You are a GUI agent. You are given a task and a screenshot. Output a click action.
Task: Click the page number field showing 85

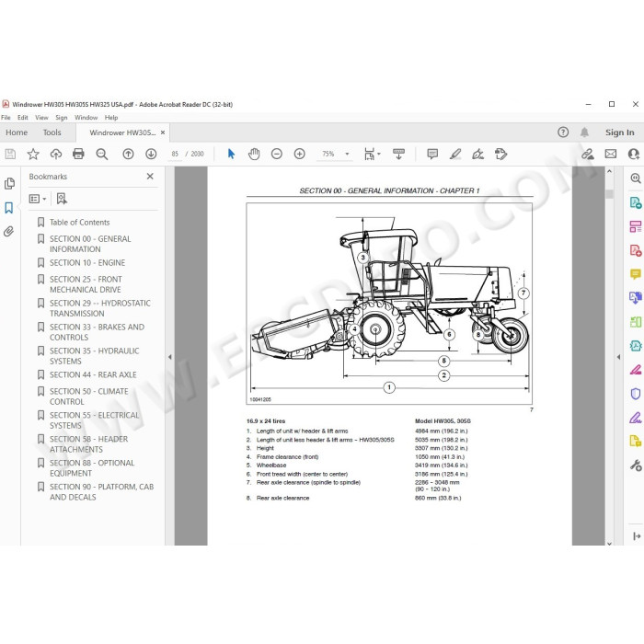tap(175, 154)
